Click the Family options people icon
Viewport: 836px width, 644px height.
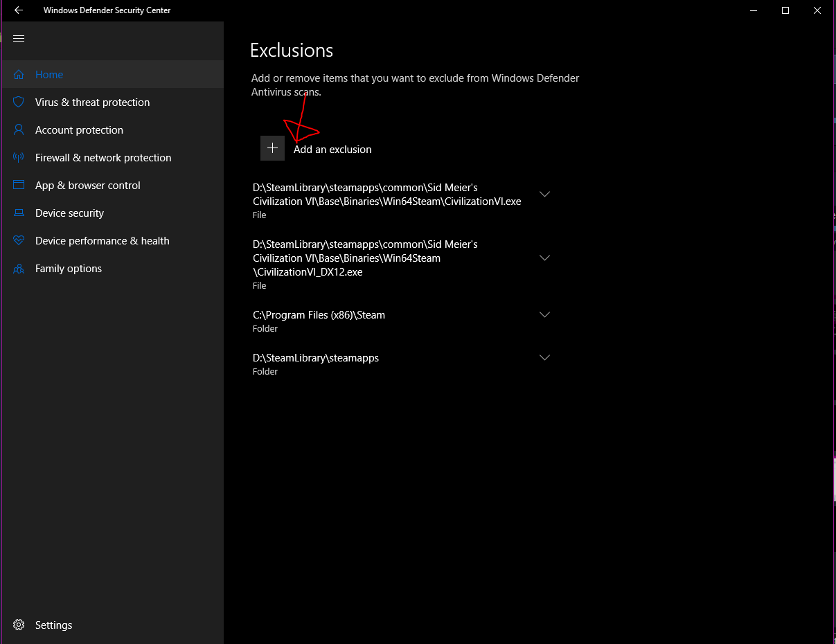tap(19, 269)
